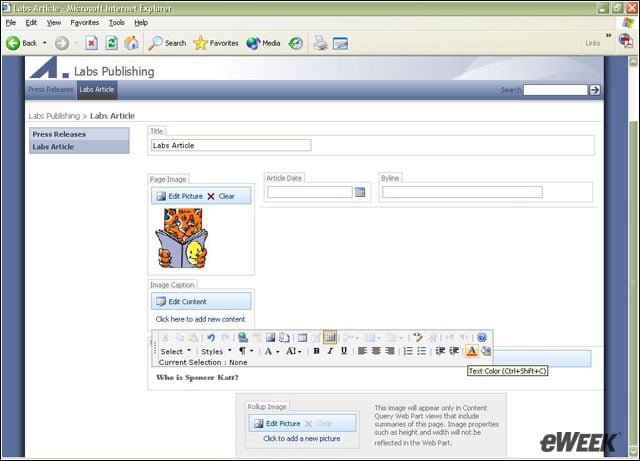Open the Help menu

(x=141, y=23)
